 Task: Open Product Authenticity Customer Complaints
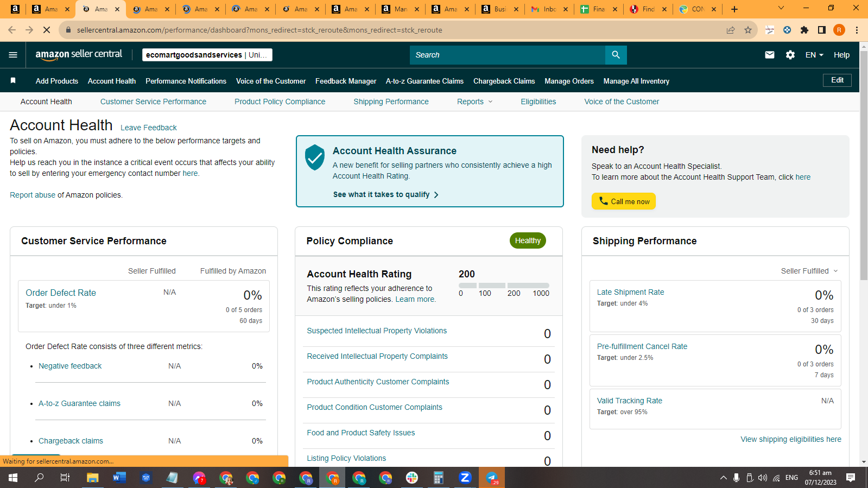point(378,382)
